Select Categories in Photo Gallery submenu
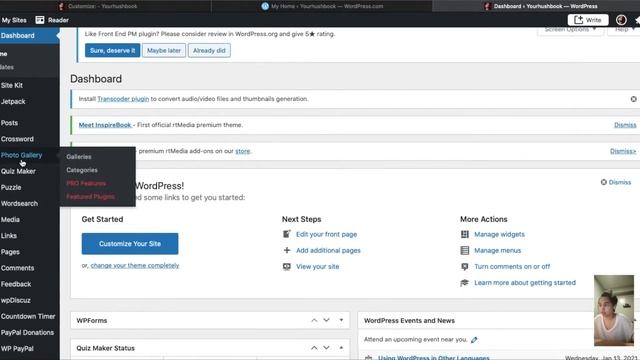 (x=82, y=170)
